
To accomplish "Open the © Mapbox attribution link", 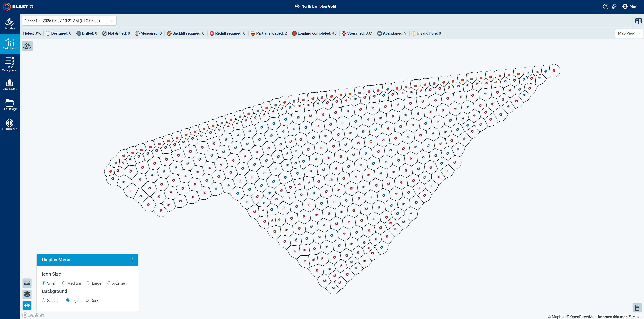I will coord(556,317).
